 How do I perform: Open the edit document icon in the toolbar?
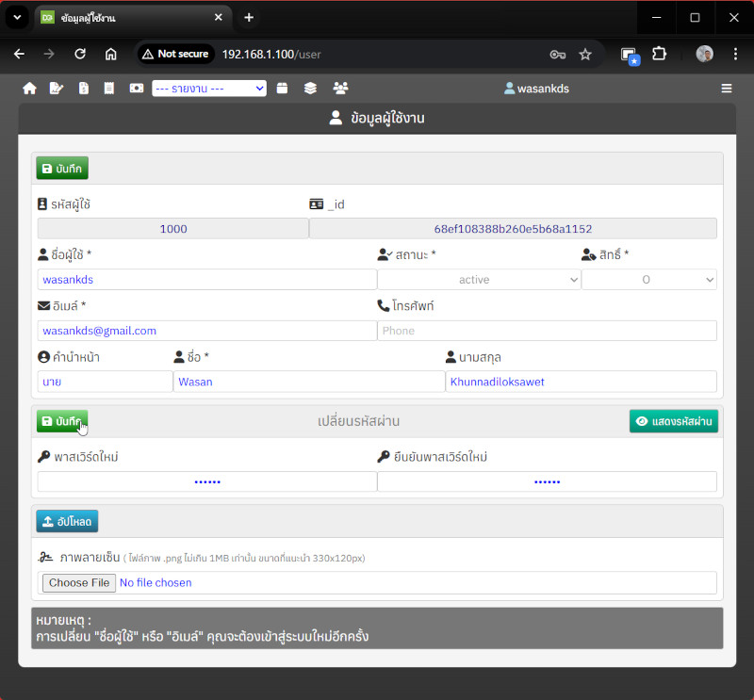[x=57, y=89]
